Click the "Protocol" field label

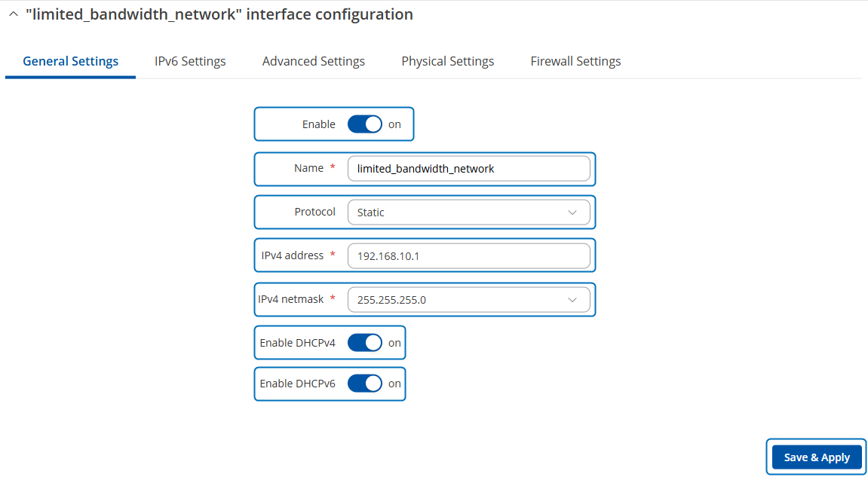[314, 212]
